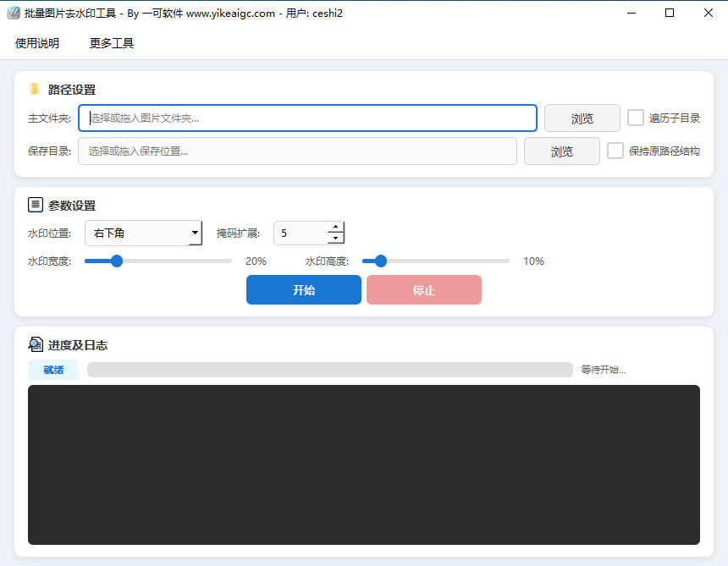Image resolution: width=728 pixels, height=566 pixels.
Task: Click the document icon beside 参数设置 heading
Action: 34,204
